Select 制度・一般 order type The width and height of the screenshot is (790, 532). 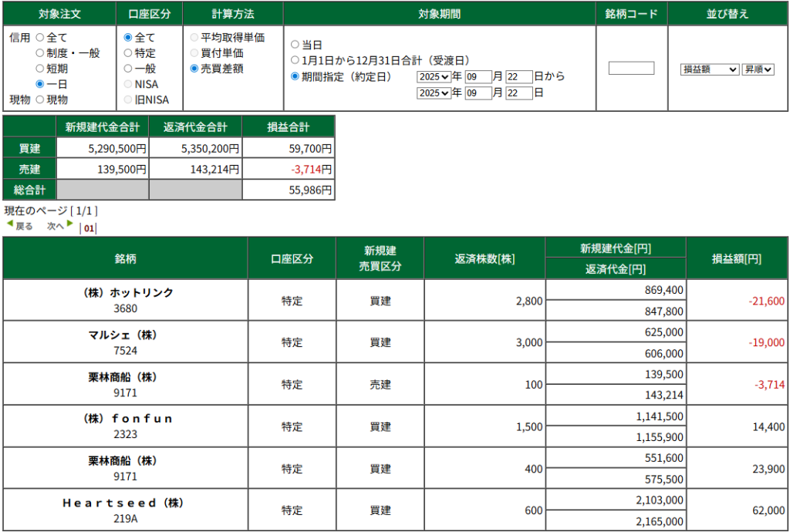coord(40,53)
